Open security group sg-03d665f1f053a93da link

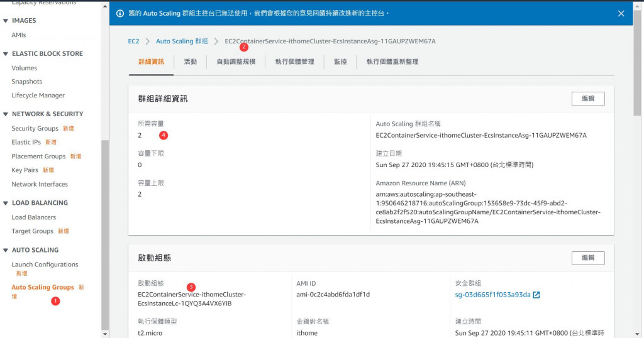coord(492,295)
